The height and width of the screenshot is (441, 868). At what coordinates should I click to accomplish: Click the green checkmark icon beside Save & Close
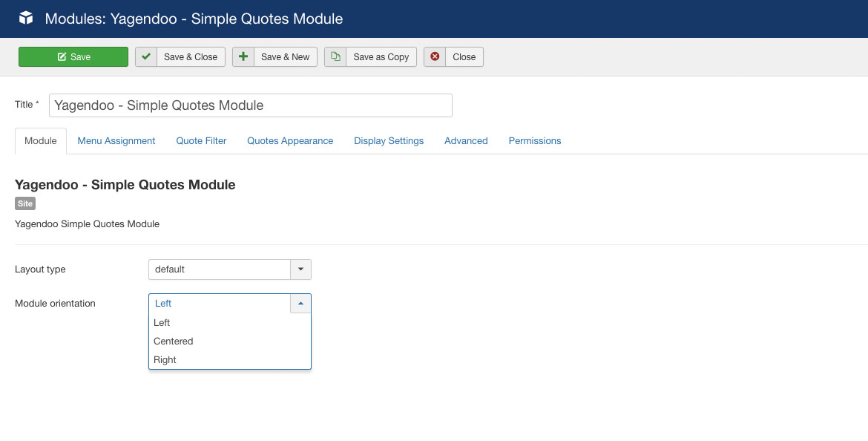pos(146,56)
